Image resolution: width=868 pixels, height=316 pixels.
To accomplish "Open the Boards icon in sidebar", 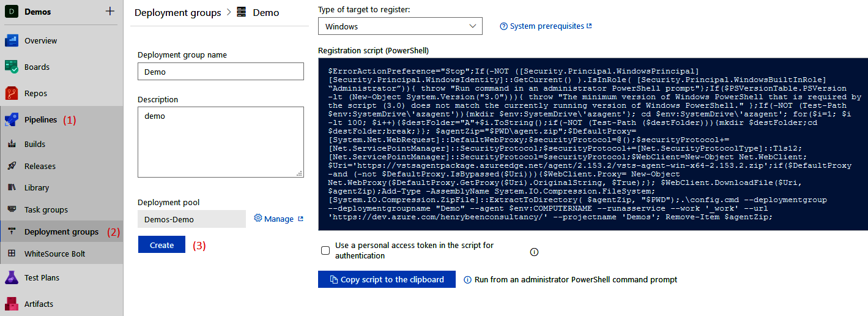I will tap(12, 67).
